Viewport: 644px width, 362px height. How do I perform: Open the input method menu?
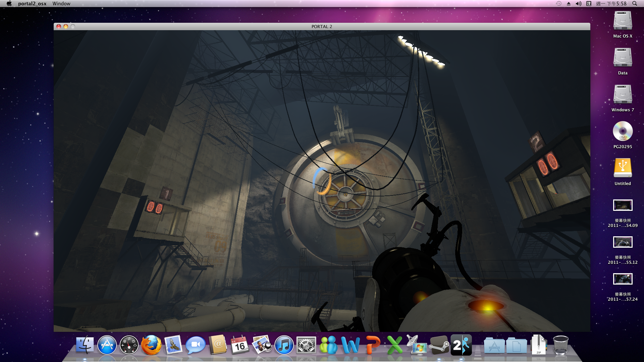coord(589,4)
